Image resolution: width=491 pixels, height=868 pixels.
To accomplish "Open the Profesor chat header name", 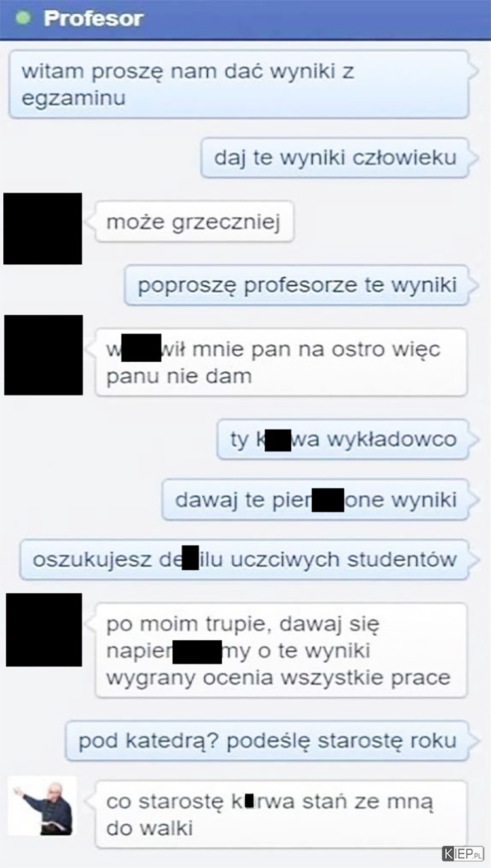I will pyautogui.click(x=93, y=18).
